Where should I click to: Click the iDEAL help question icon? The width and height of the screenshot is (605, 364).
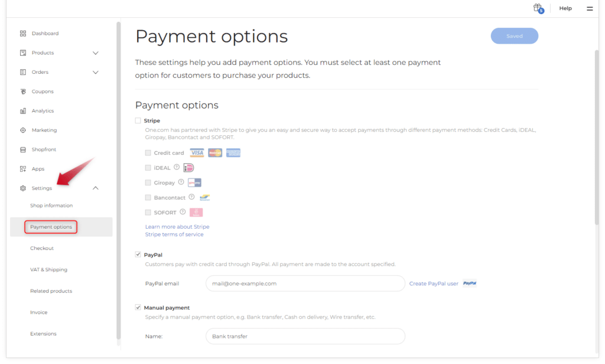coord(177,167)
